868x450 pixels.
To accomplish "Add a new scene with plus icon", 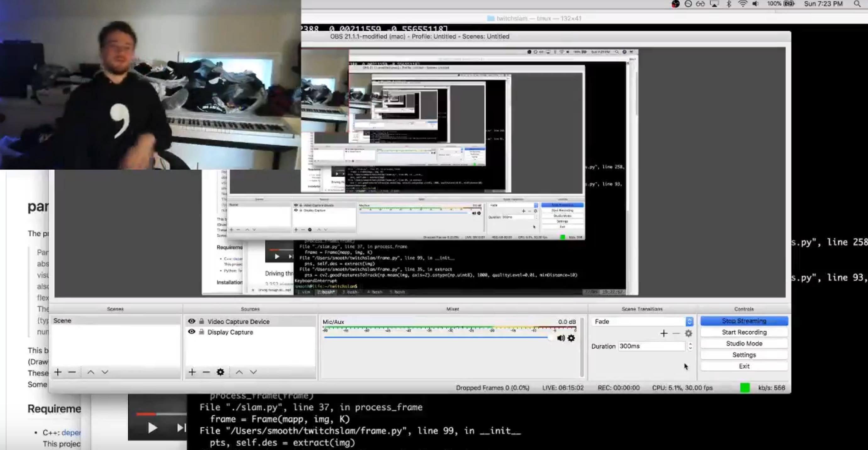I will pos(58,372).
